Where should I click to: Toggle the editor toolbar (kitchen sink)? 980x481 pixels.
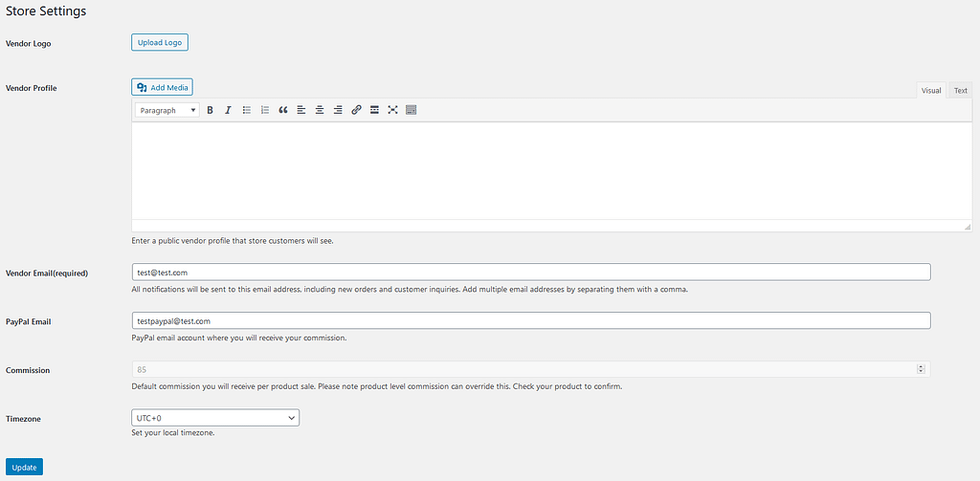pyautogui.click(x=411, y=110)
